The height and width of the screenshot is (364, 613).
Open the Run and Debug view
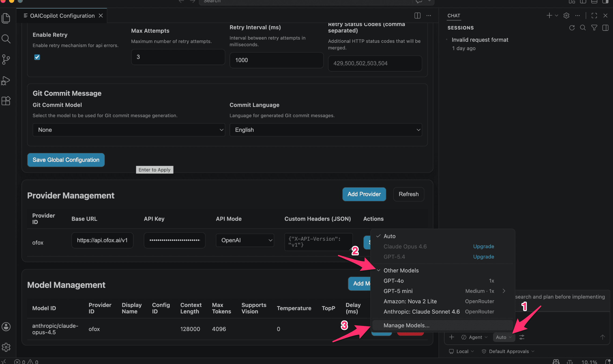pos(6,80)
